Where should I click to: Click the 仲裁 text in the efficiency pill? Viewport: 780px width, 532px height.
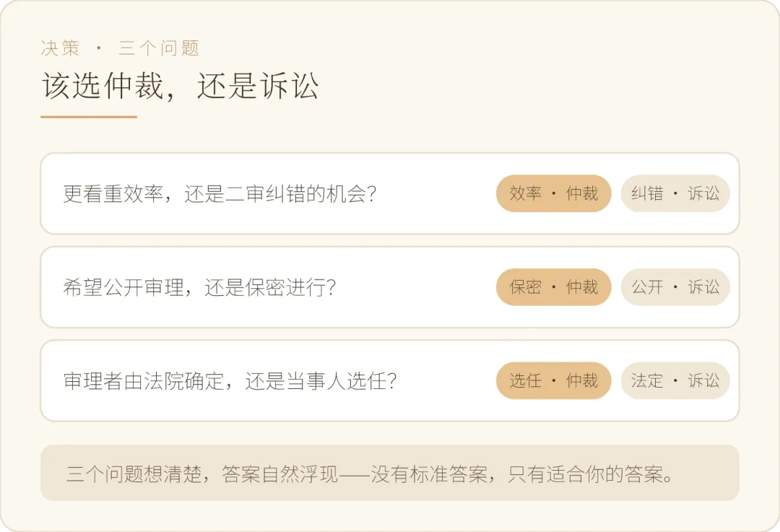[x=581, y=193]
